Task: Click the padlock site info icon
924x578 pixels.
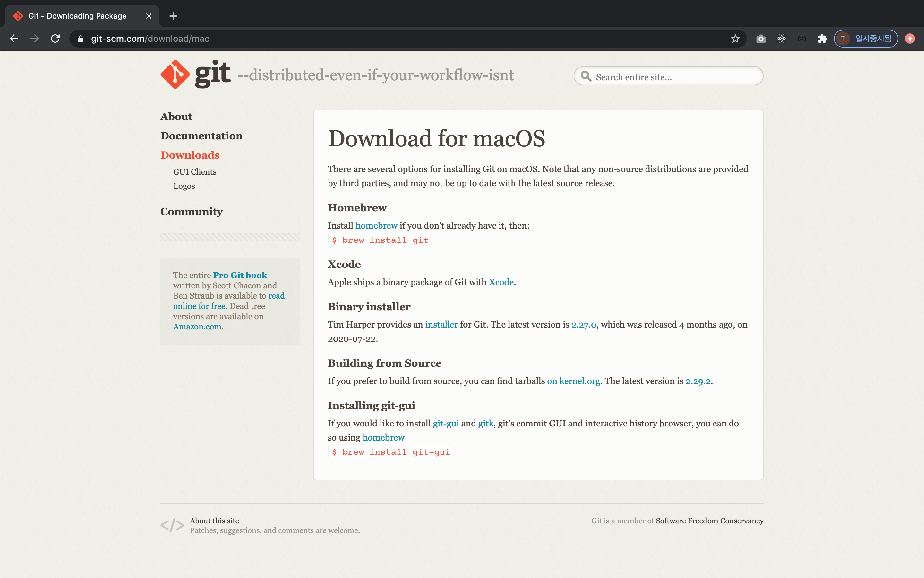Action: tap(81, 39)
